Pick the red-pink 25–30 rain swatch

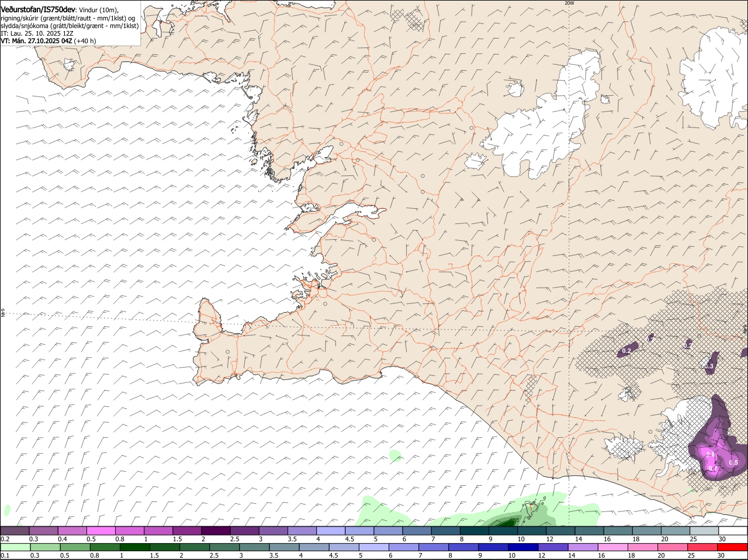702,547
